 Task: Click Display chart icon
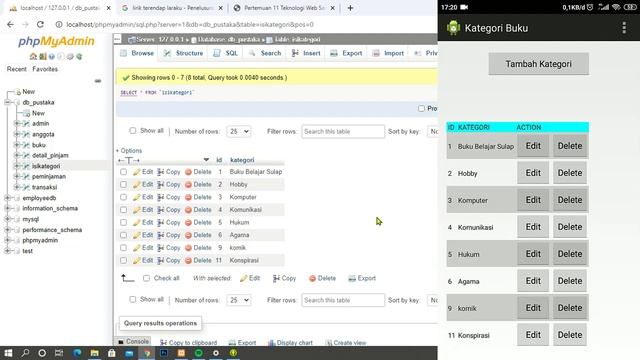click(x=271, y=342)
